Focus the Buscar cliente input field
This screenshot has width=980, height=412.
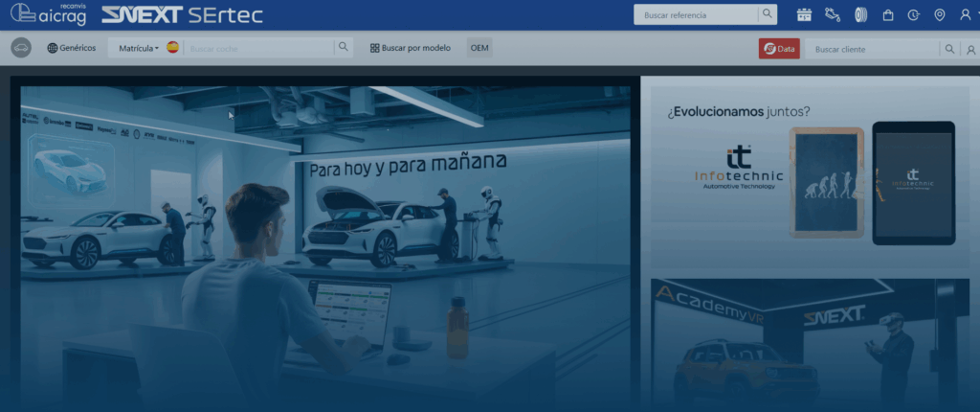click(x=871, y=48)
